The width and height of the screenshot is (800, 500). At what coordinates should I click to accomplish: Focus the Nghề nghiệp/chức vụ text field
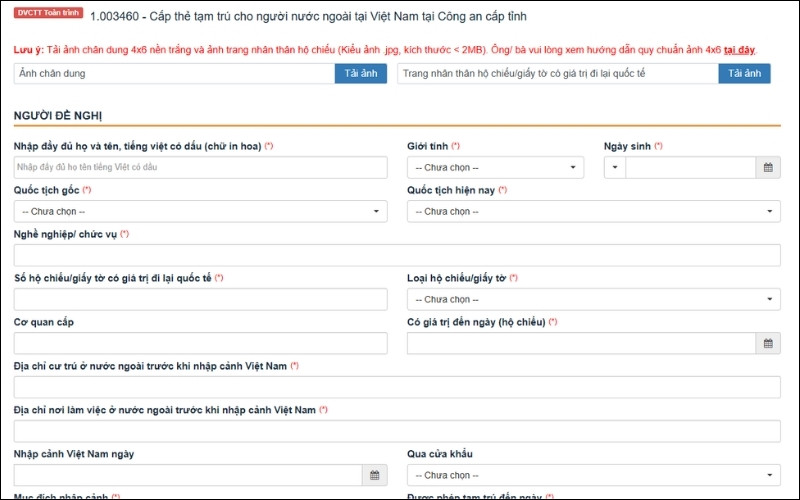pyautogui.click(x=397, y=255)
